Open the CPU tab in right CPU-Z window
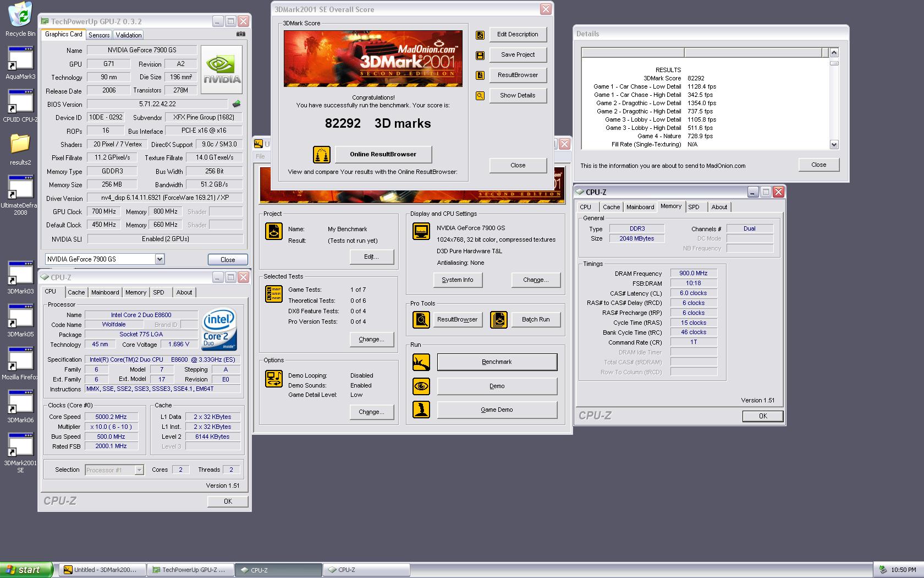The width and height of the screenshot is (924, 578). [x=586, y=207]
